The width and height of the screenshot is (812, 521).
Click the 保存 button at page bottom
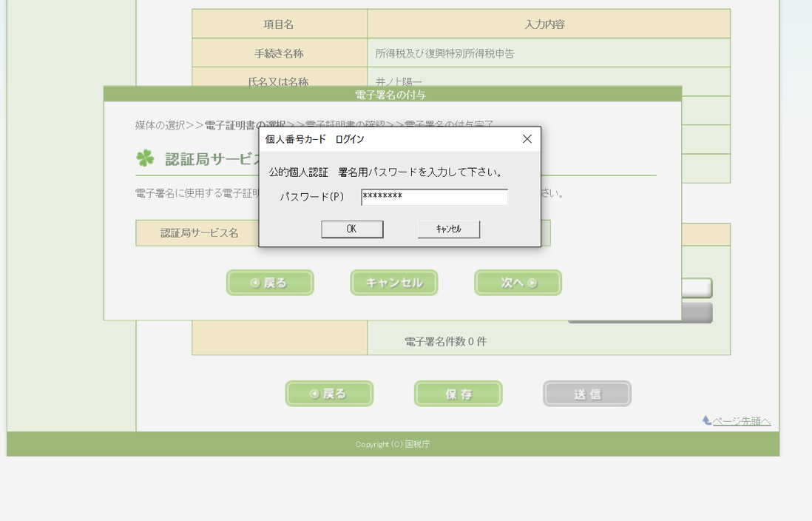click(458, 394)
